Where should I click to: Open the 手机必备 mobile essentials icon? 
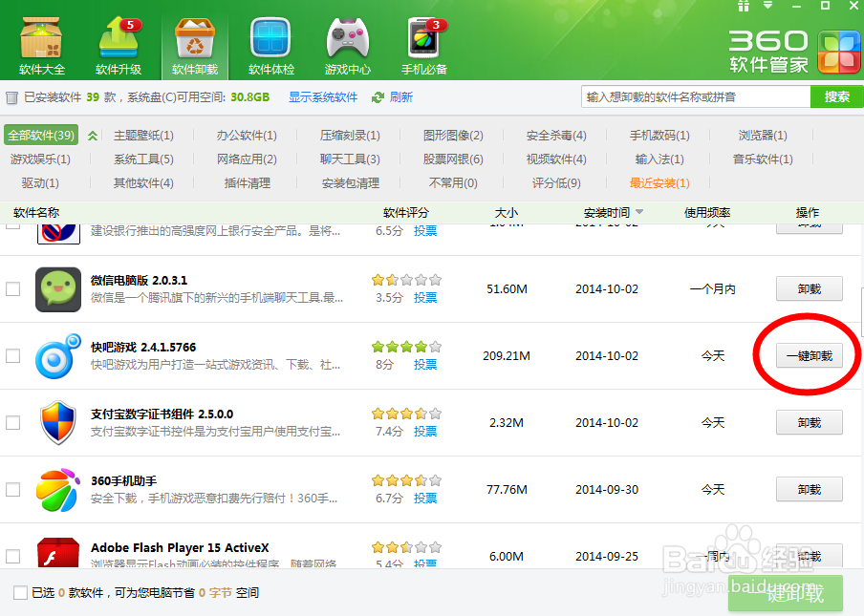click(423, 45)
